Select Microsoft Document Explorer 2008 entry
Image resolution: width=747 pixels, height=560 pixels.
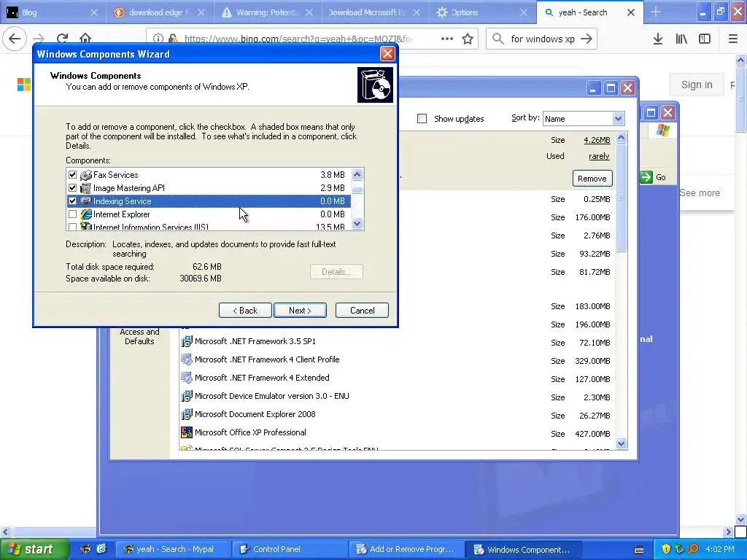[x=255, y=414]
